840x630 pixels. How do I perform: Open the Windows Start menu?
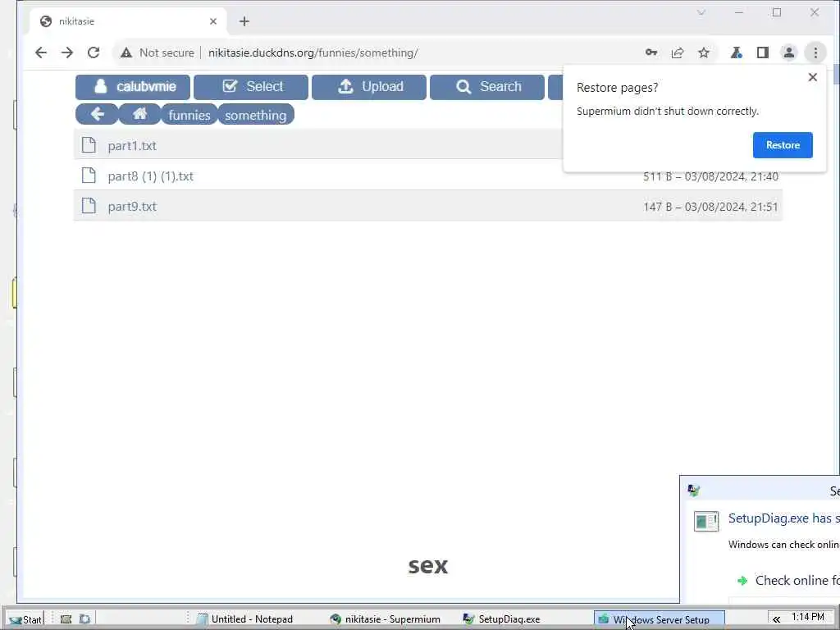pos(25,619)
